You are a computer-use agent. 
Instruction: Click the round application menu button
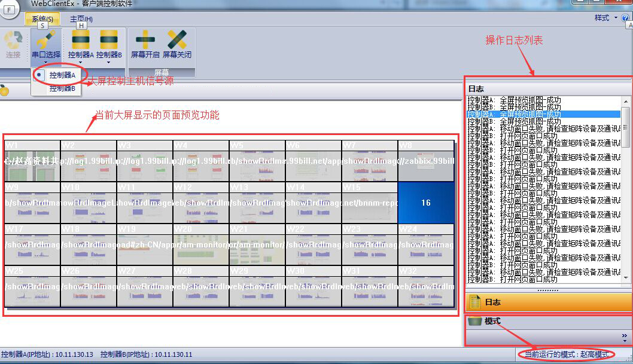click(9, 10)
